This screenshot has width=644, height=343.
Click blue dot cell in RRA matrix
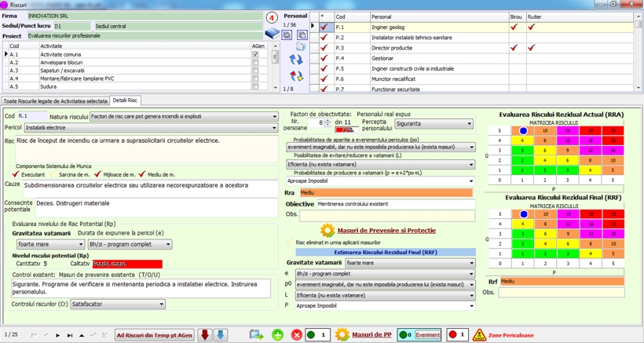pyautogui.click(x=523, y=131)
